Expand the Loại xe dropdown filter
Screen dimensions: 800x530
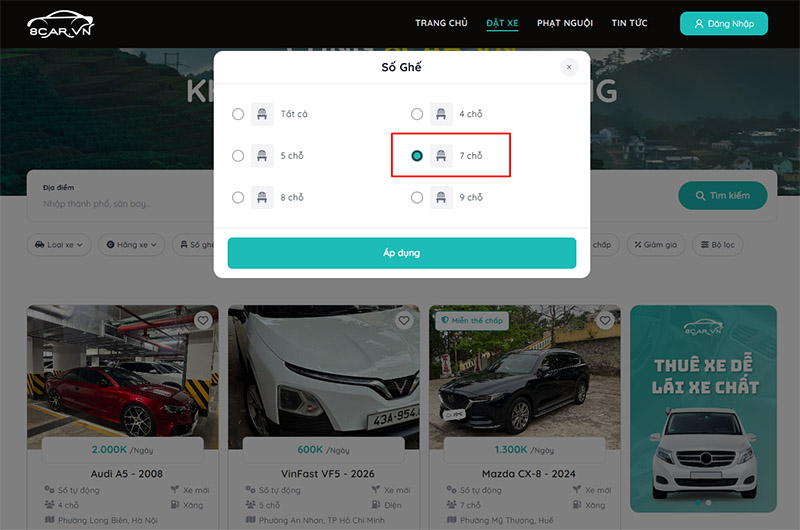click(x=59, y=245)
